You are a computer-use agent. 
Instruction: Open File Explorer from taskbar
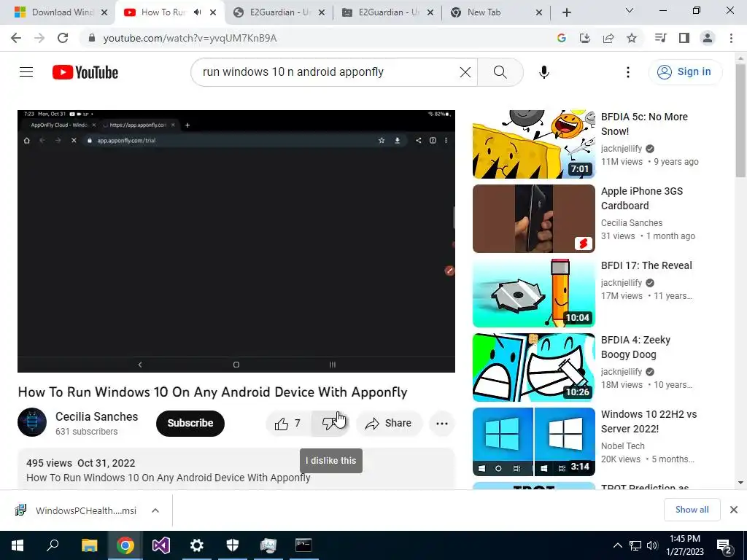point(89,545)
